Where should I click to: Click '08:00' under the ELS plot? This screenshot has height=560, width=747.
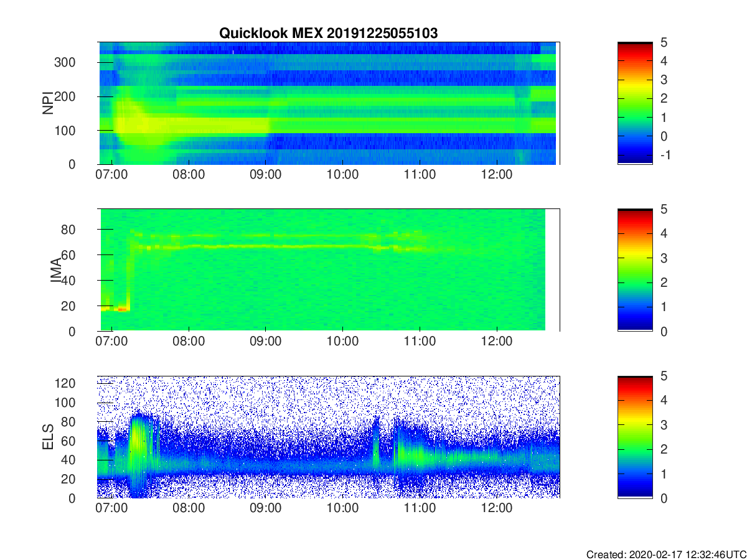pyautogui.click(x=189, y=508)
